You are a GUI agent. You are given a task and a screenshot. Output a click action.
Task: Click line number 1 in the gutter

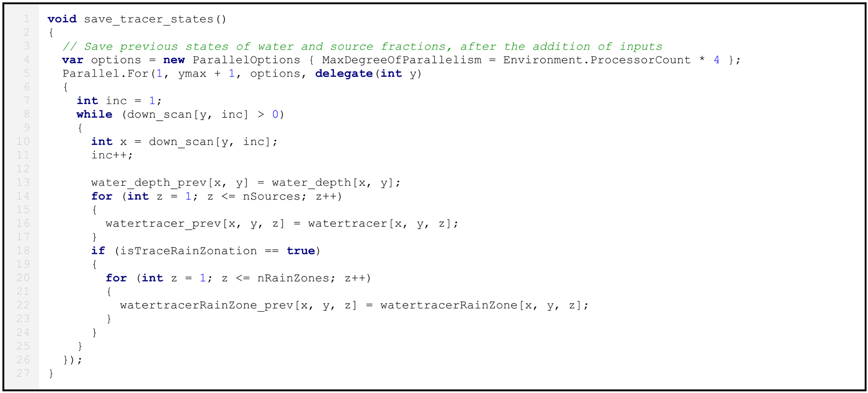pyautogui.click(x=26, y=19)
